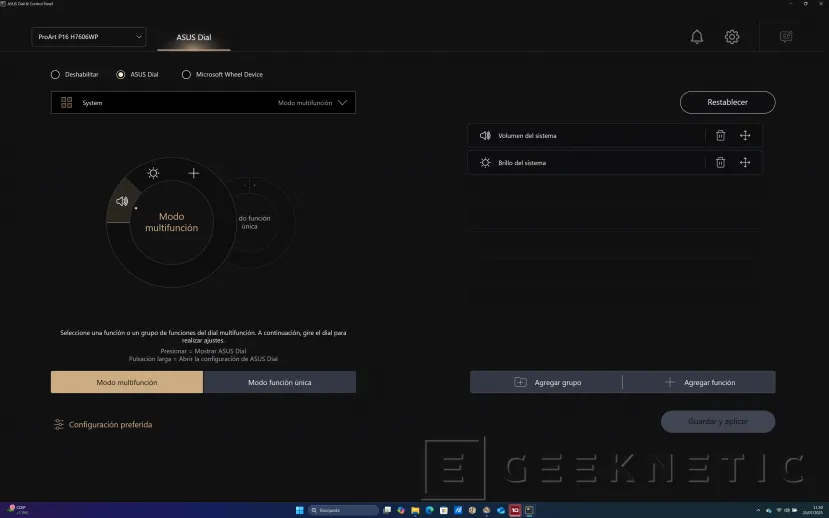Click Agregar grupo button
This screenshot has height=518, width=829.
(546, 382)
